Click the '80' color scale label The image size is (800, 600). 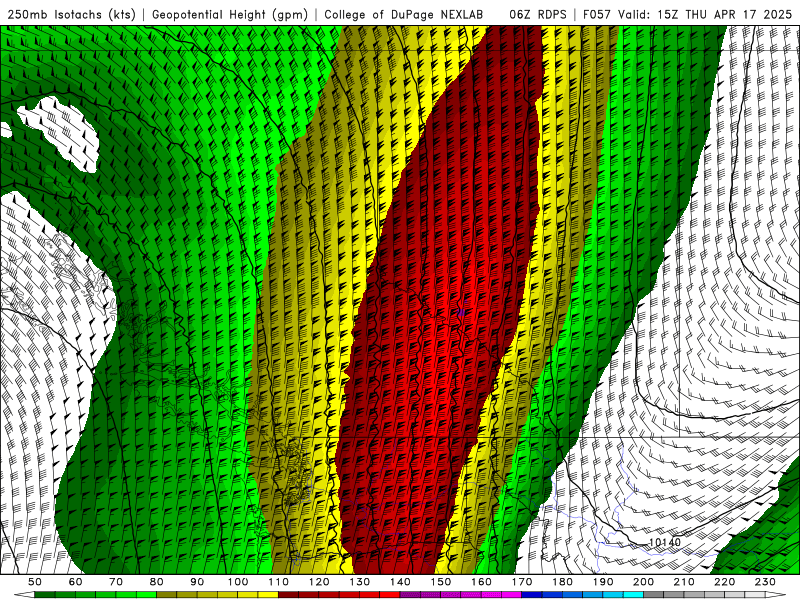tap(157, 582)
